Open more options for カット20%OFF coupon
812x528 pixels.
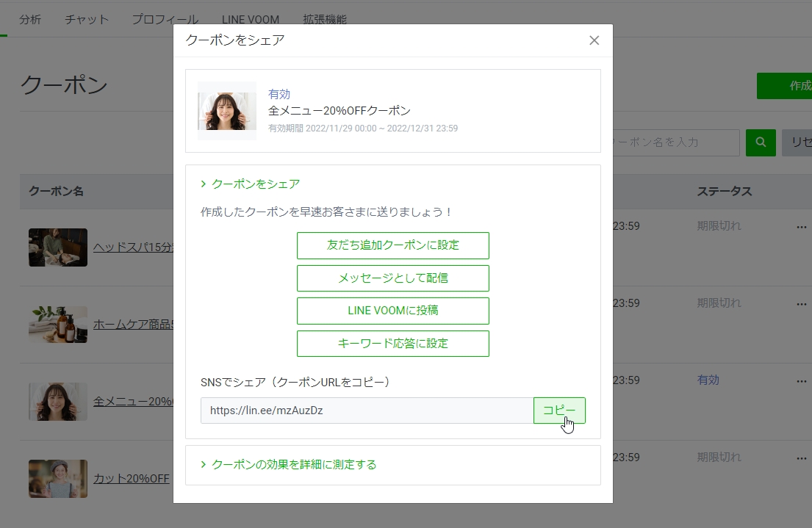(x=801, y=458)
